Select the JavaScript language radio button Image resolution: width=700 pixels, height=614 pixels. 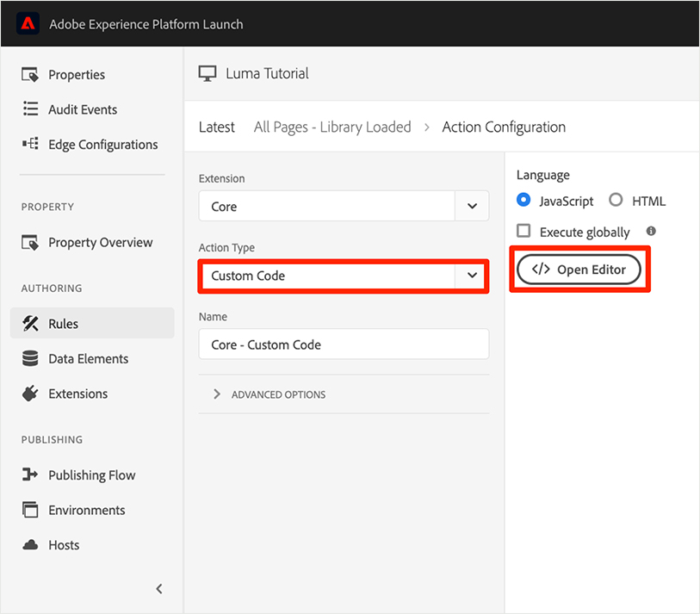pos(523,200)
